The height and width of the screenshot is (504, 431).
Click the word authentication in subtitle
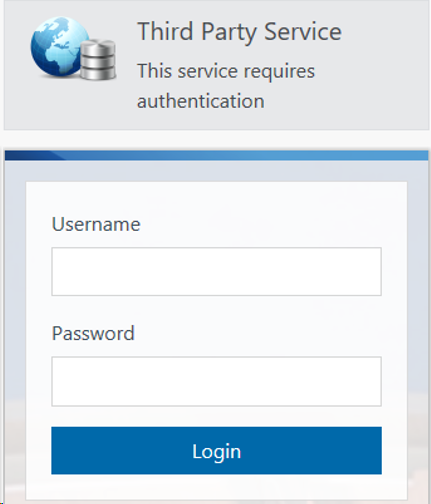tap(201, 101)
